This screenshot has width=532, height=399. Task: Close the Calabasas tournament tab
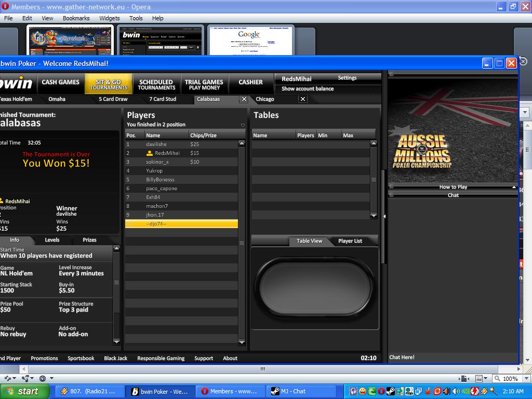[244, 99]
